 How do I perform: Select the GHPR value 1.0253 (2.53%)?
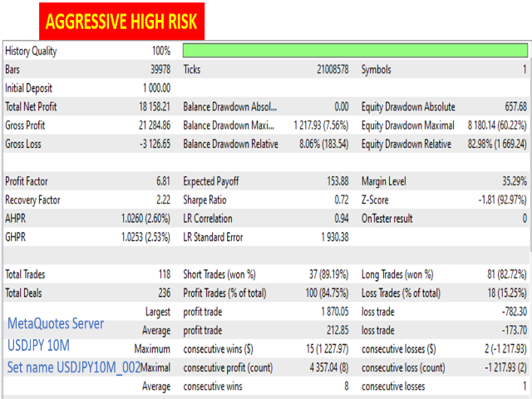[x=146, y=237]
